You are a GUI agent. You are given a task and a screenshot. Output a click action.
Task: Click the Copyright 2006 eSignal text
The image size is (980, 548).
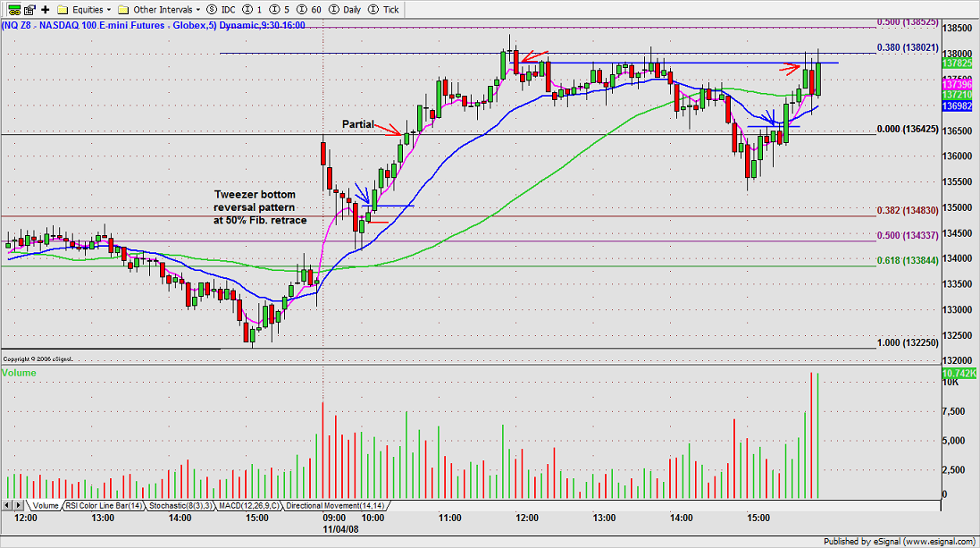[38, 359]
